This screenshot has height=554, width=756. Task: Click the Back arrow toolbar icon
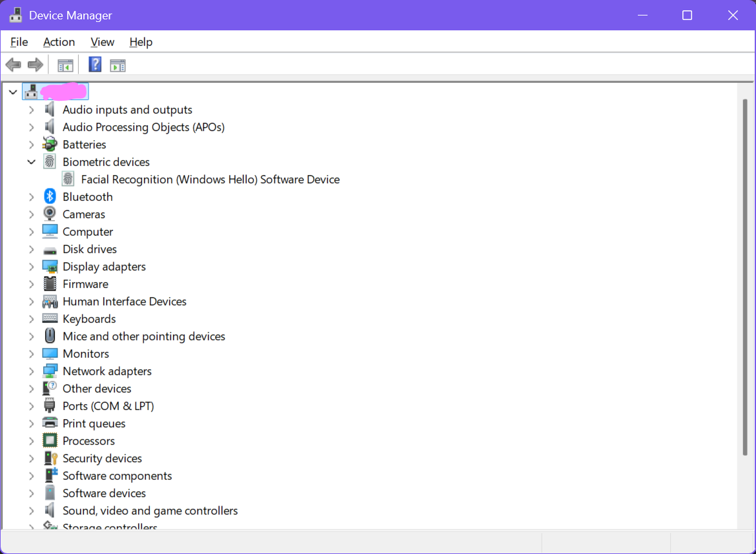pyautogui.click(x=13, y=65)
